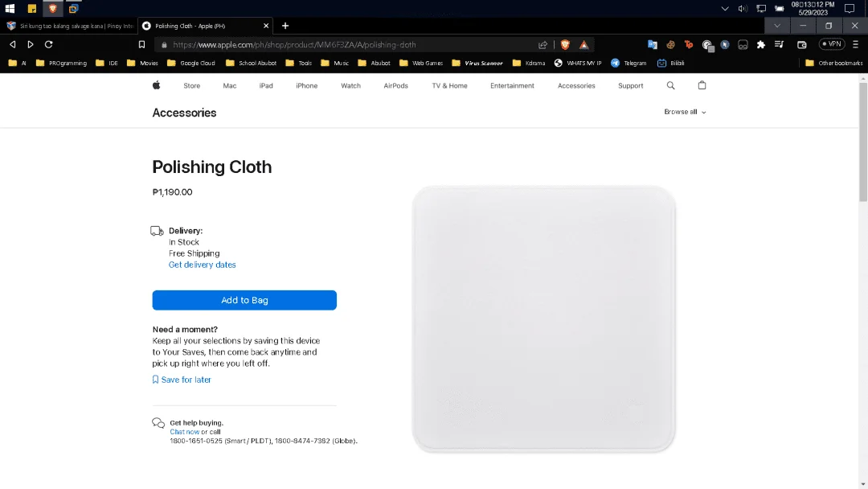Open the Virus Scanner bookmarks folder
Image resolution: width=868 pixels, height=489 pixels.
pyautogui.click(x=477, y=63)
